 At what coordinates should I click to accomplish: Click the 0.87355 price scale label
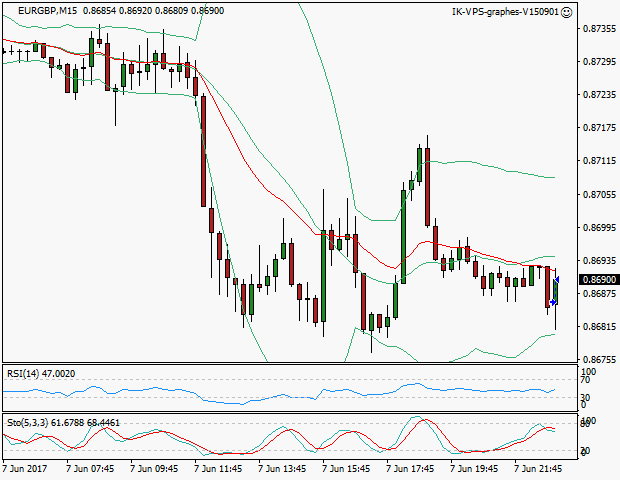click(x=598, y=29)
